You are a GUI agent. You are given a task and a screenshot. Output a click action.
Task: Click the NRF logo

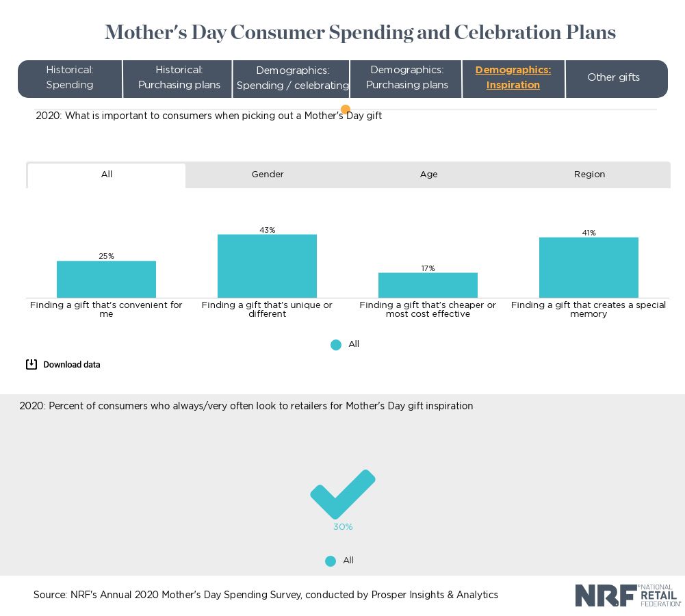pyautogui.click(x=628, y=595)
